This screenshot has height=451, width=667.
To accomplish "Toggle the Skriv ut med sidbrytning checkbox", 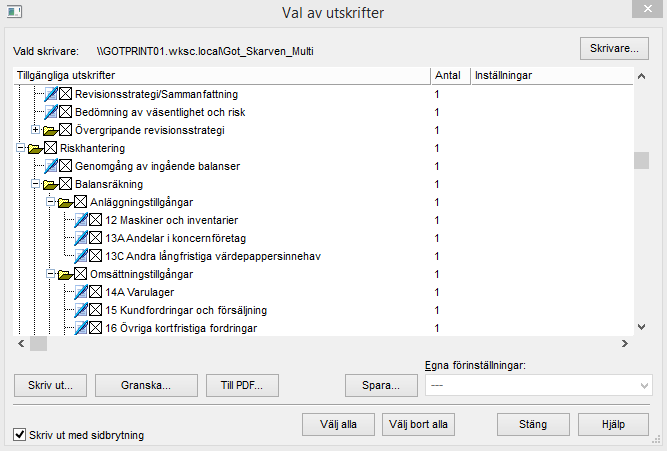I will pyautogui.click(x=19, y=435).
